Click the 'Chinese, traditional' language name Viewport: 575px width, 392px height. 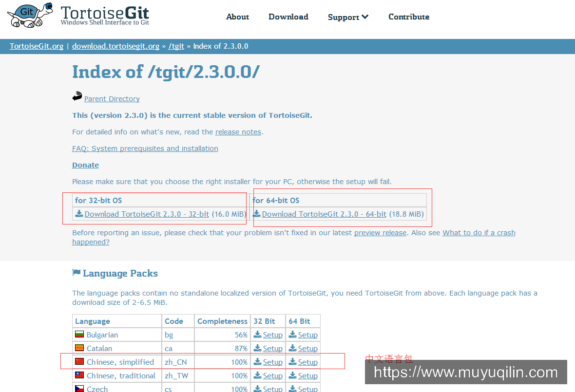coord(121,375)
